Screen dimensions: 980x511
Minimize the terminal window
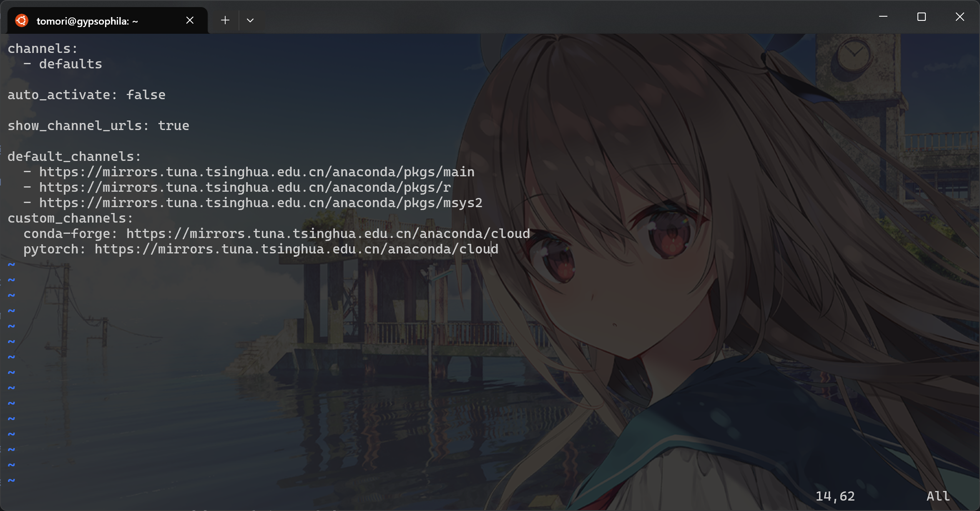pyautogui.click(x=883, y=17)
